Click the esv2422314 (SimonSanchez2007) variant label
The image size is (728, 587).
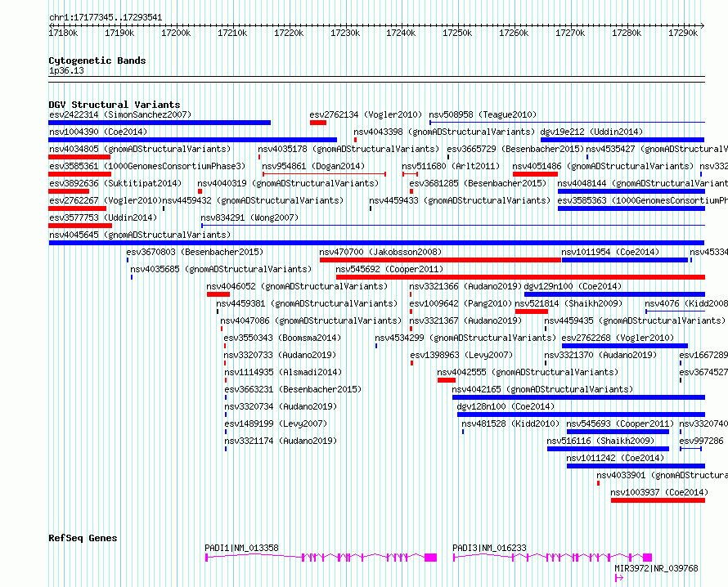coord(120,114)
